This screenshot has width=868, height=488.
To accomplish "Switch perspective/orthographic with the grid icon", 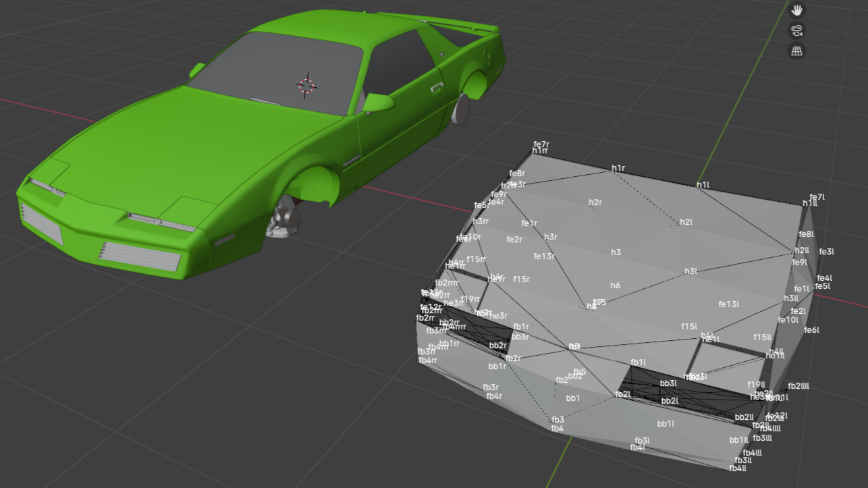I will tap(797, 51).
